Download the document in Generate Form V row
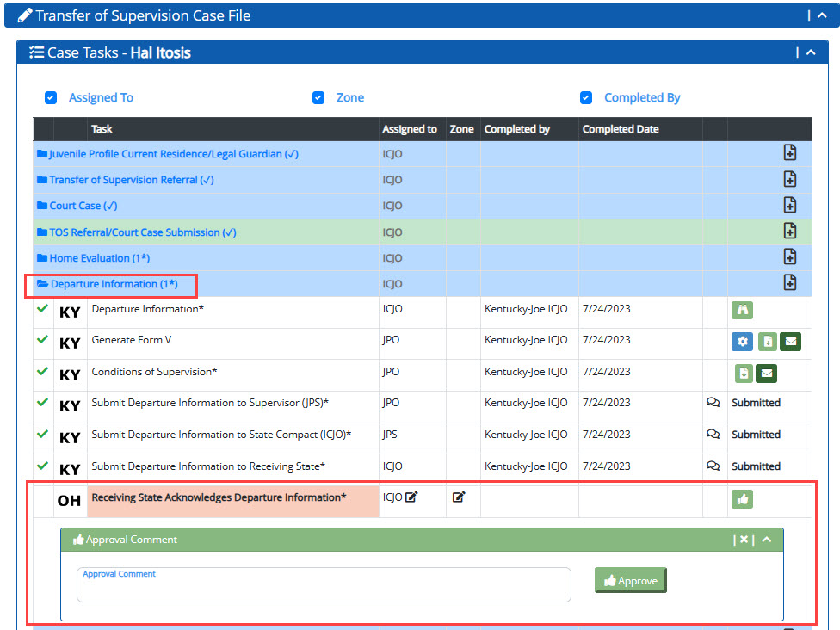840x630 pixels. tap(767, 341)
